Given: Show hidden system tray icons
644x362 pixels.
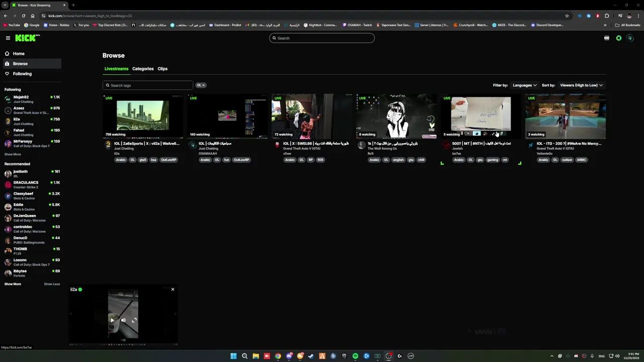Looking at the screenshot, I should coord(551,356).
